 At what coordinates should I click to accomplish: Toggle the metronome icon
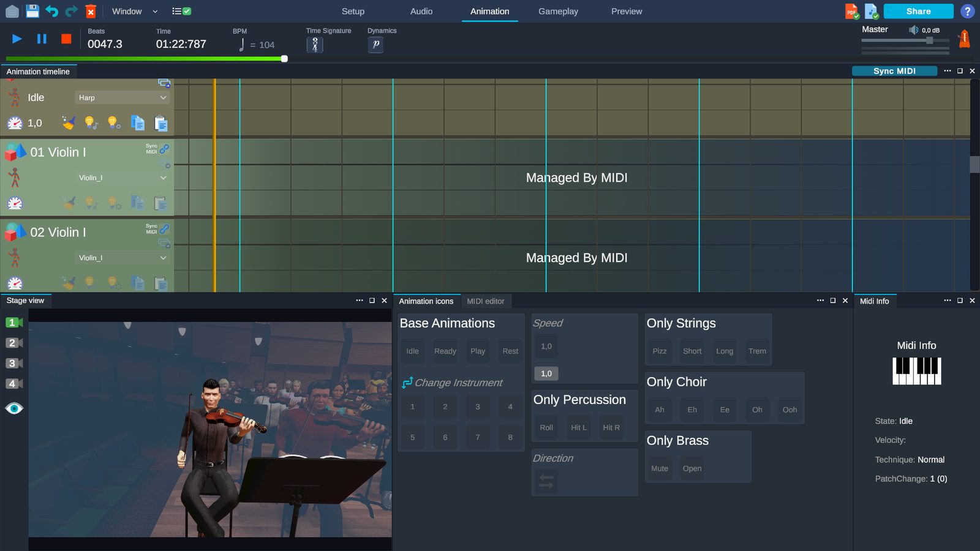click(964, 39)
